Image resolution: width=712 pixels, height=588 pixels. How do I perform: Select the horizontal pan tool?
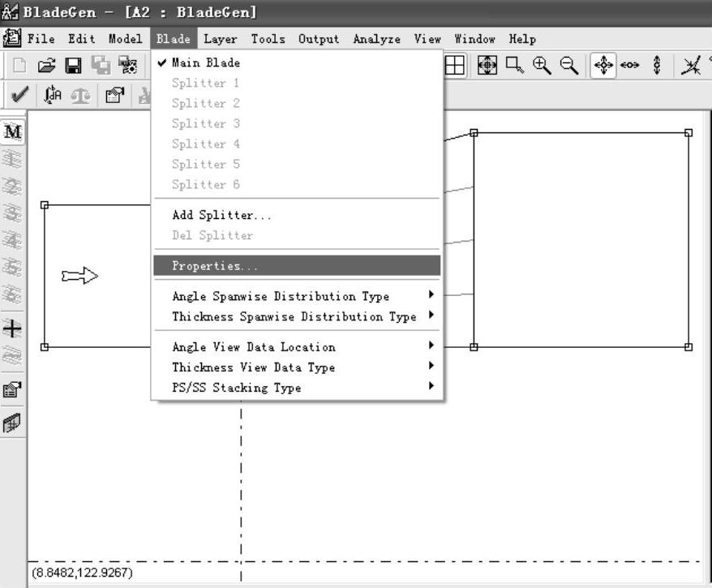(x=630, y=66)
